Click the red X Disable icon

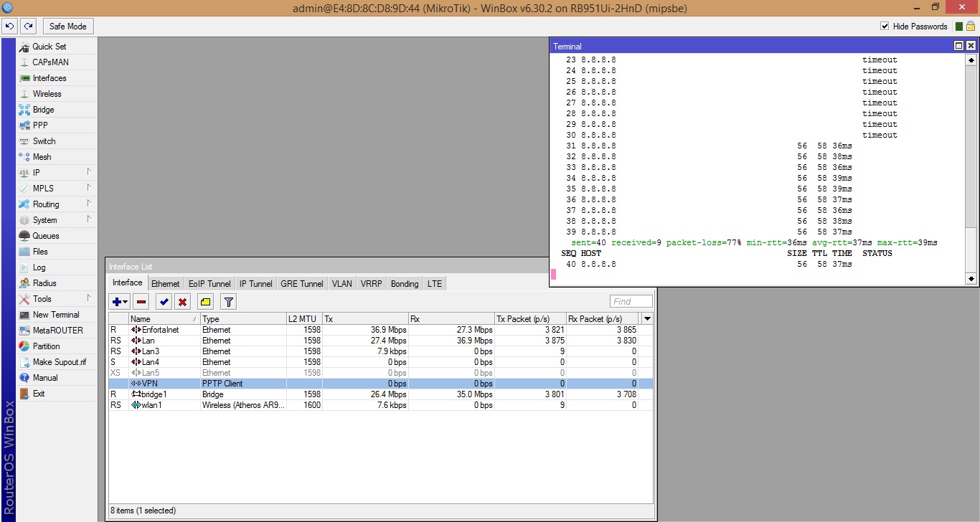click(183, 302)
